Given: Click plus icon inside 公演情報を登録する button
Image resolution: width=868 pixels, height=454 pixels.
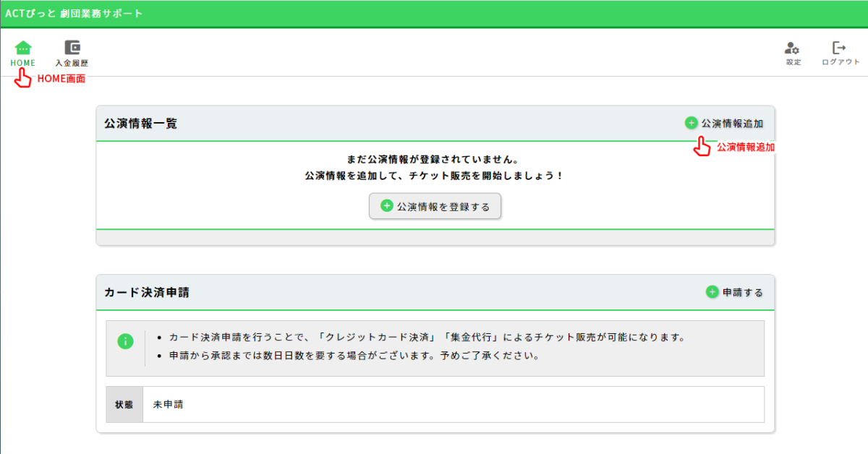Looking at the screenshot, I should click(x=387, y=206).
